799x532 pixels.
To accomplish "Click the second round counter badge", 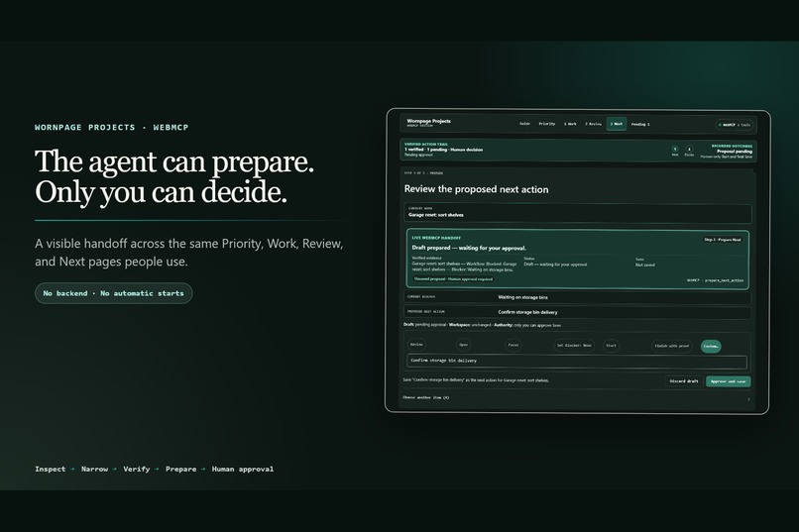I will pos(689,150).
